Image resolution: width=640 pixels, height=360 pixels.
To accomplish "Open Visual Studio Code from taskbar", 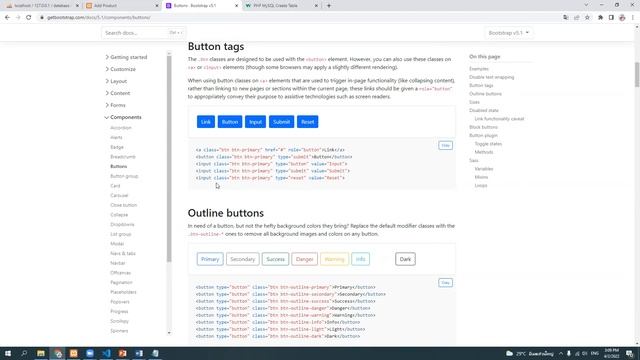I will [106, 353].
